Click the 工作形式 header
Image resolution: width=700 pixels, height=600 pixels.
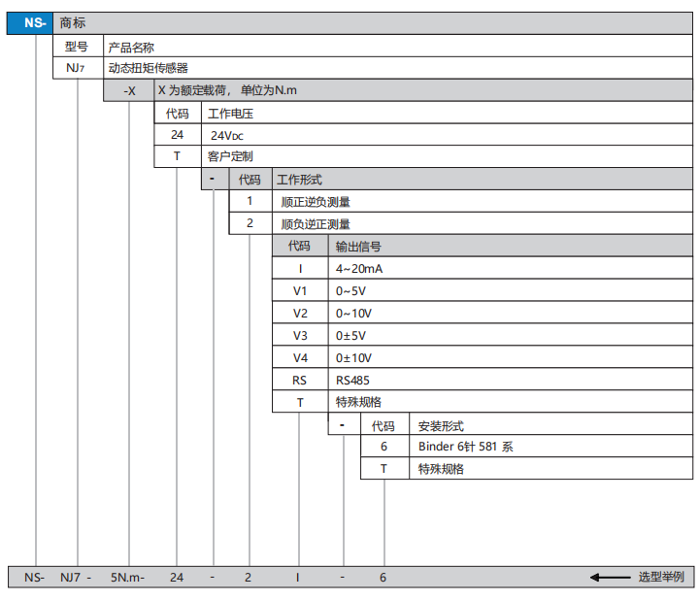pyautogui.click(x=299, y=180)
